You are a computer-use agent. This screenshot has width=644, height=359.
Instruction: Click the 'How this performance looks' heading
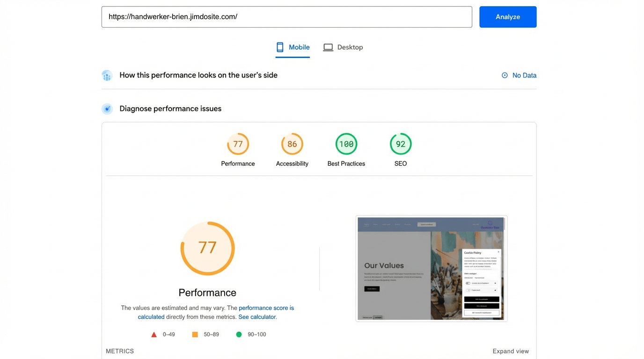198,75
